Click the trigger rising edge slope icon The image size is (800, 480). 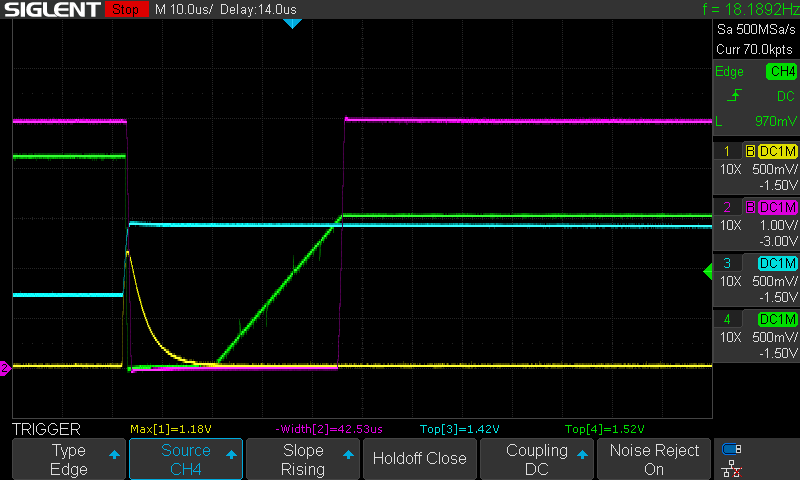[737, 95]
